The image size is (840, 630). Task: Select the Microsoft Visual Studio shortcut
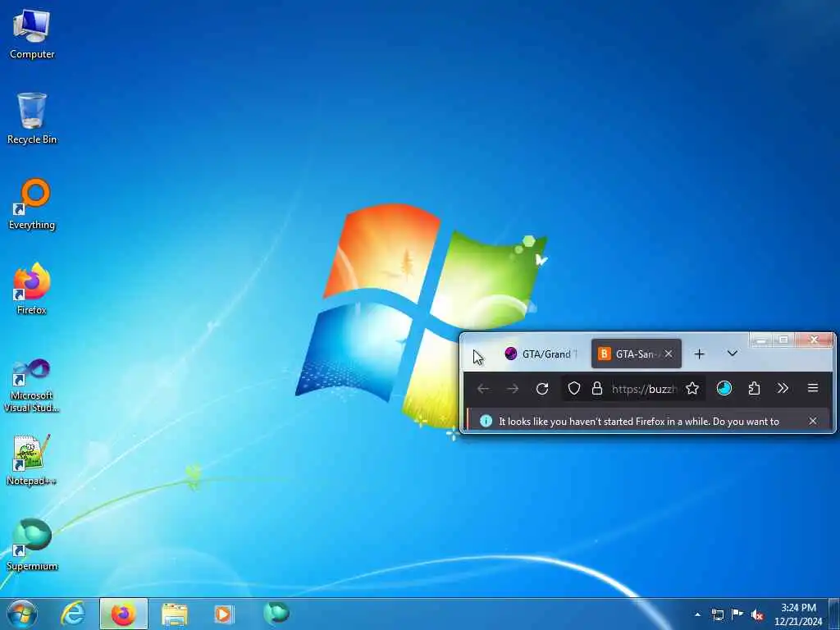tap(32, 386)
